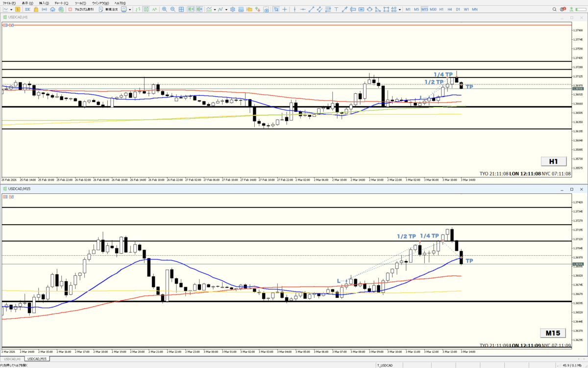Image resolution: width=588 pixels, height=368 pixels.
Task: Switch to M1 timeframe
Action: (408, 9)
